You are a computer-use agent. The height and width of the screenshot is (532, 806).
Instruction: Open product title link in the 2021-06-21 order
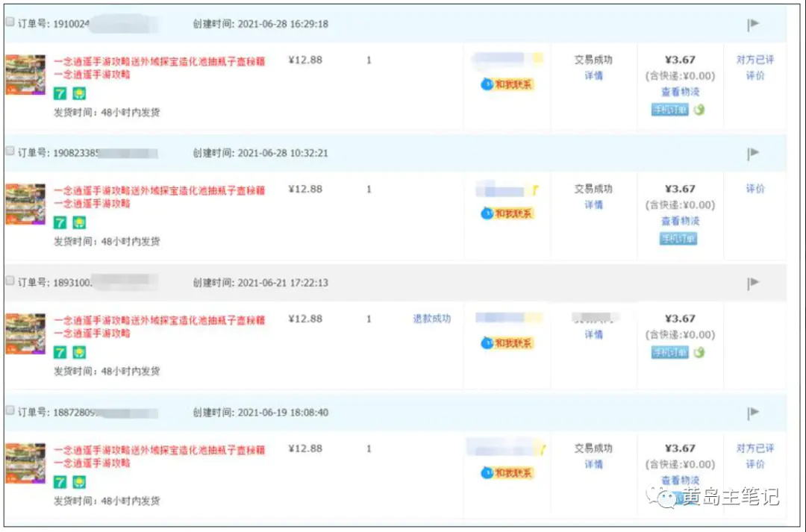pos(159,320)
